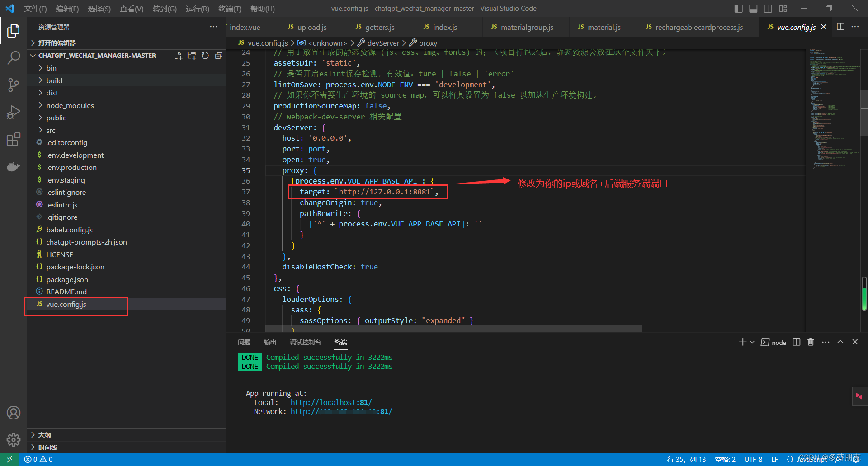Open the Docker view in activity bar
This screenshot has width=868, height=466.
pos(14,166)
